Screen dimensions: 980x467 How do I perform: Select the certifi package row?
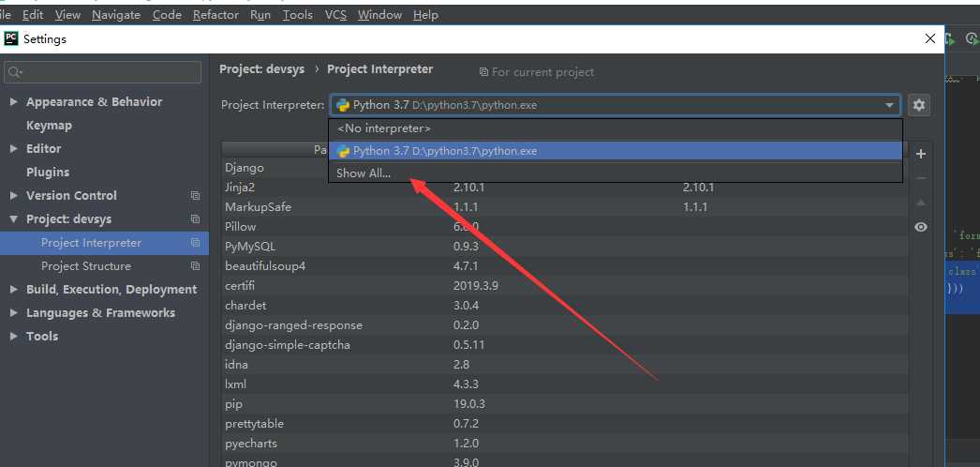[x=565, y=286]
